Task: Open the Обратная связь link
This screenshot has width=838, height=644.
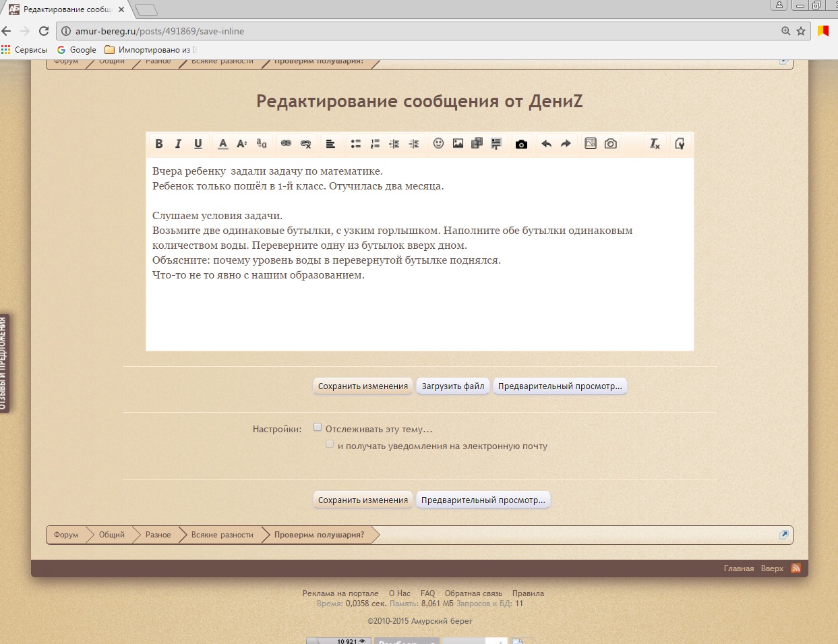Action: (x=473, y=593)
